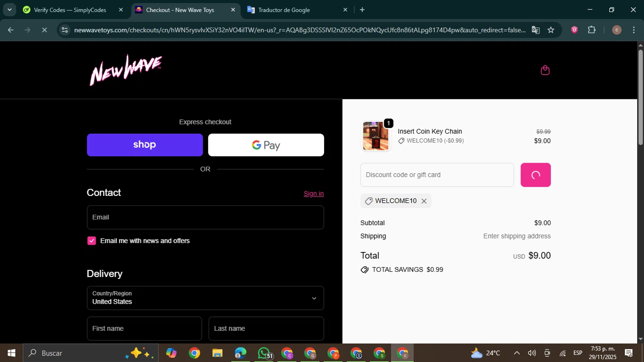Close the Traductor de Google tab
Image resolution: width=644 pixels, height=362 pixels.
[x=345, y=10]
